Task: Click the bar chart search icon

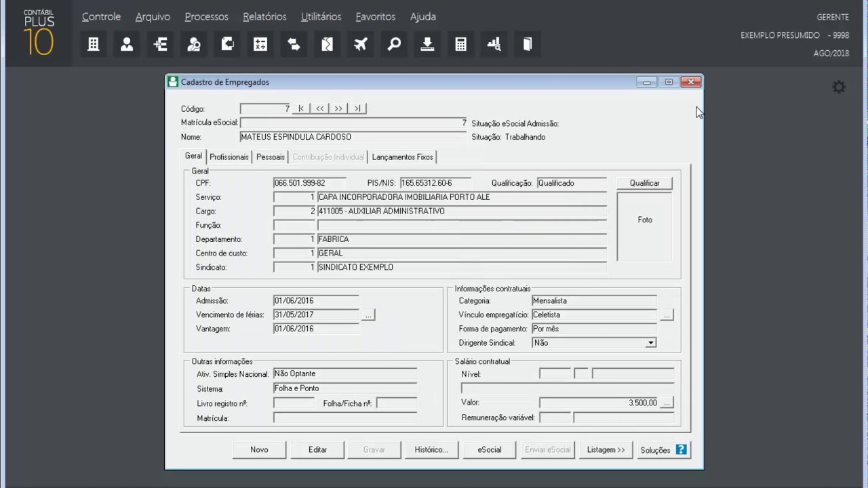Action: 494,44
